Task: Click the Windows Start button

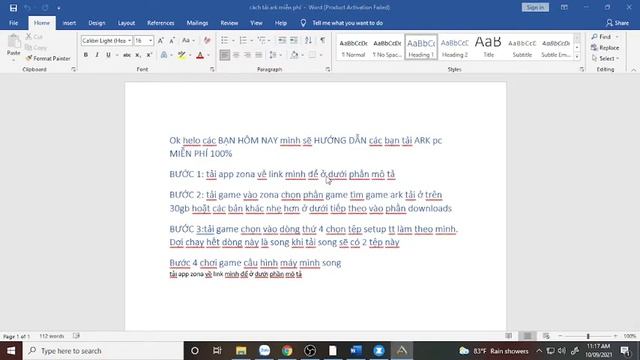Action: (x=11, y=351)
